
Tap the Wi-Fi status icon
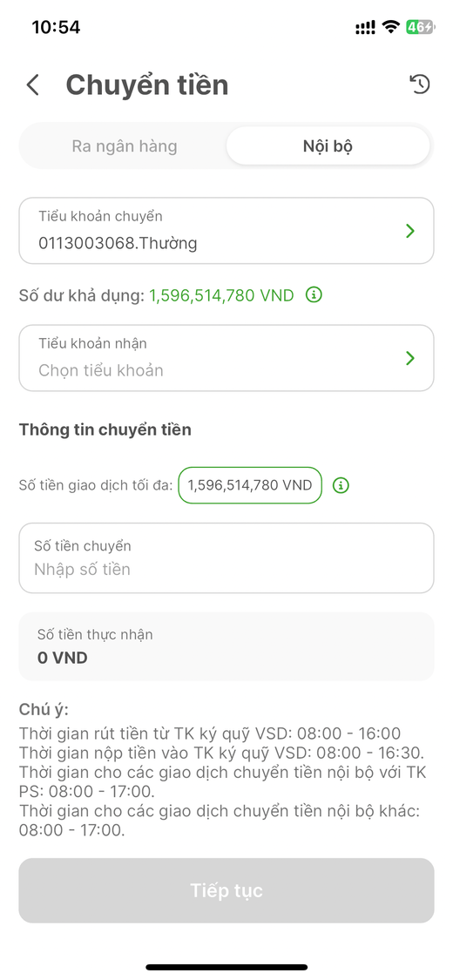click(x=391, y=27)
